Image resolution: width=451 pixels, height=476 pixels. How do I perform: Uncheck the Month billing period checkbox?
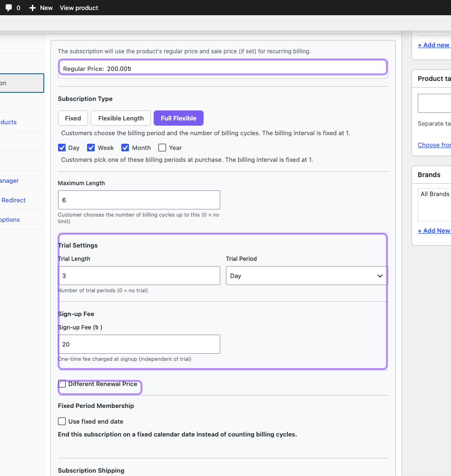[125, 148]
